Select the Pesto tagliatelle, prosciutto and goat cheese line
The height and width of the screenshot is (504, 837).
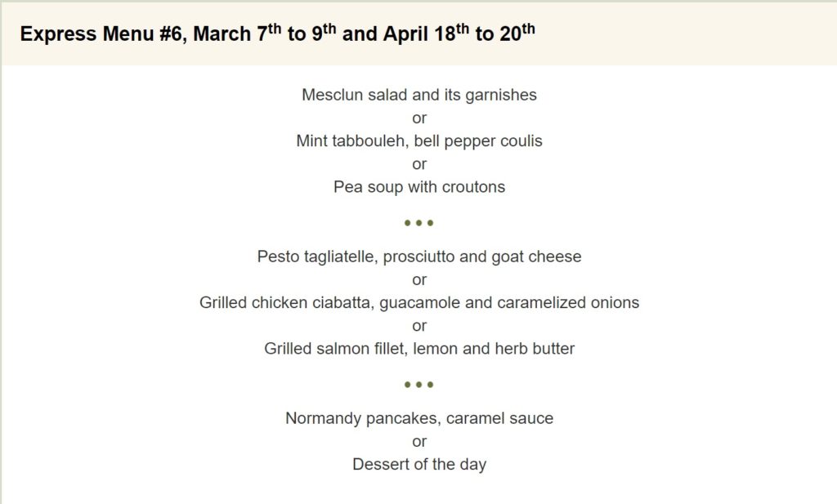tap(419, 256)
